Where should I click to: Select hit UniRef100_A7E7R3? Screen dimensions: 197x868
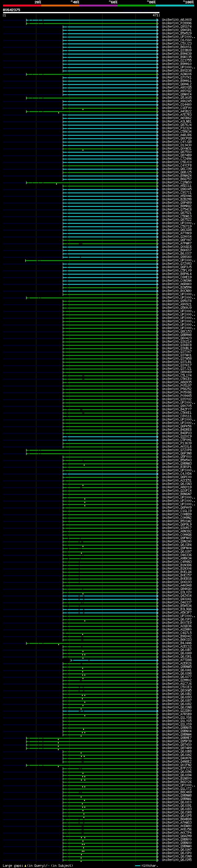pyautogui.click(x=177, y=115)
